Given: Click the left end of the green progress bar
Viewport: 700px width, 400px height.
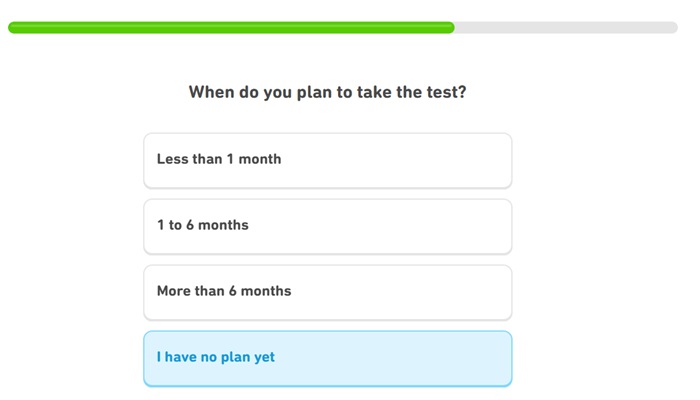Looking at the screenshot, I should 14,28.
